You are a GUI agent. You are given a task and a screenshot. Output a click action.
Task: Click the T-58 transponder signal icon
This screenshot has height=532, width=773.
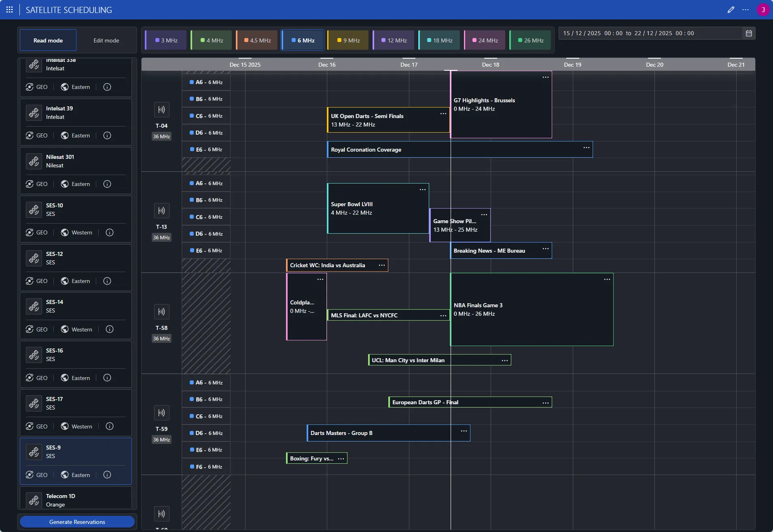[x=161, y=312]
